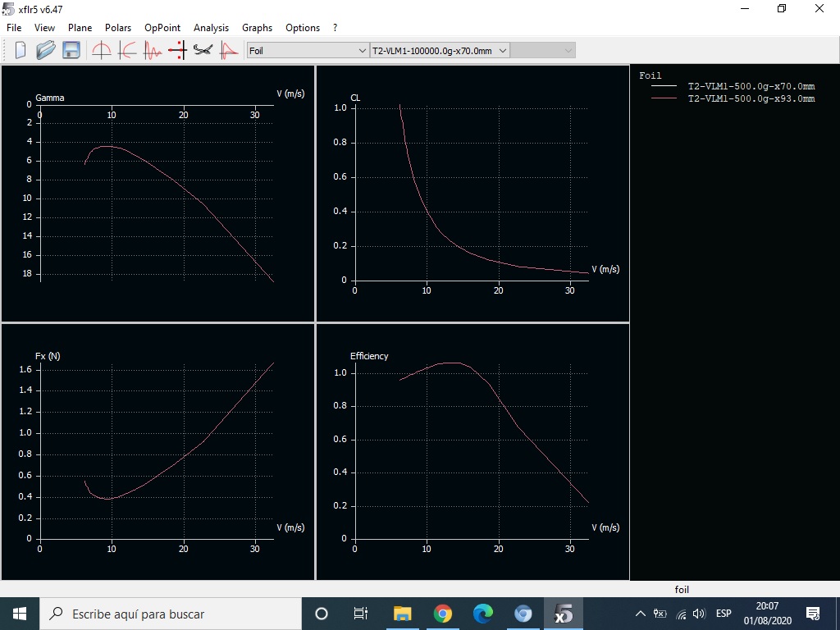Open the Polars menu

coord(118,28)
